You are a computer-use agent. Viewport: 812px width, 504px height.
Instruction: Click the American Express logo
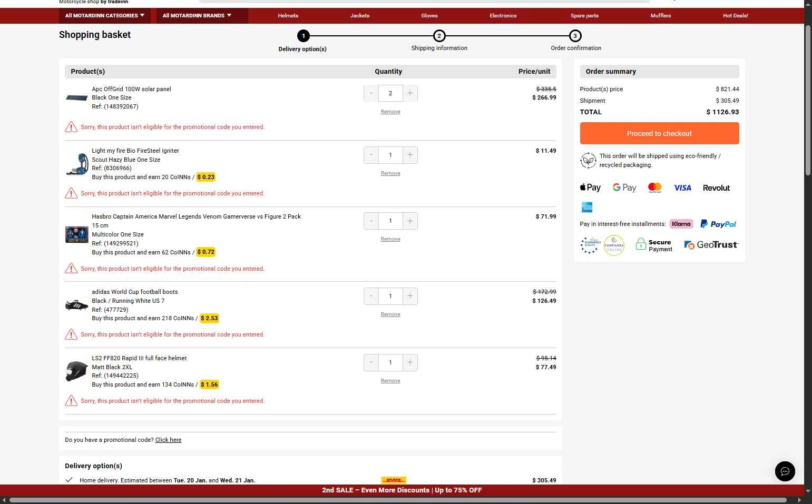pyautogui.click(x=586, y=207)
